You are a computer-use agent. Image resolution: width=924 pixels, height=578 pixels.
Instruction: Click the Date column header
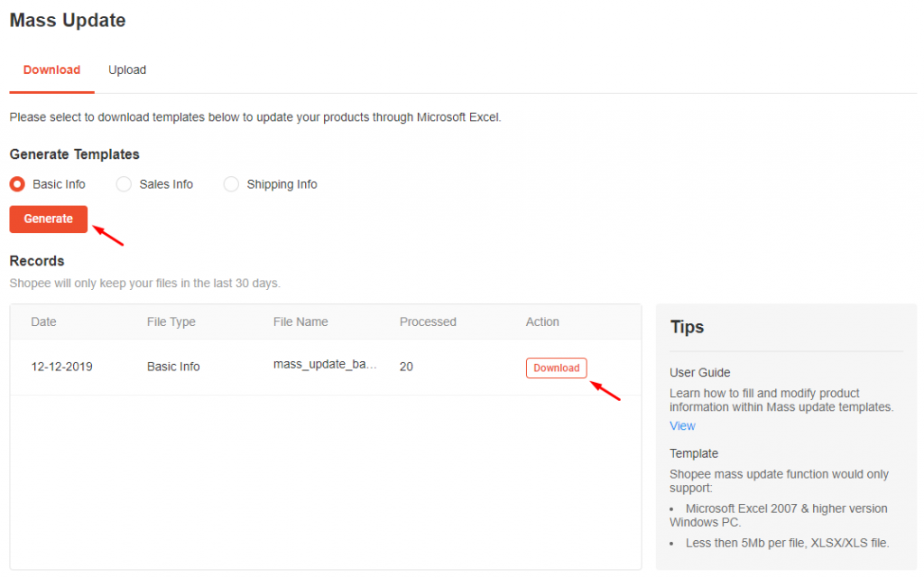pyautogui.click(x=43, y=322)
